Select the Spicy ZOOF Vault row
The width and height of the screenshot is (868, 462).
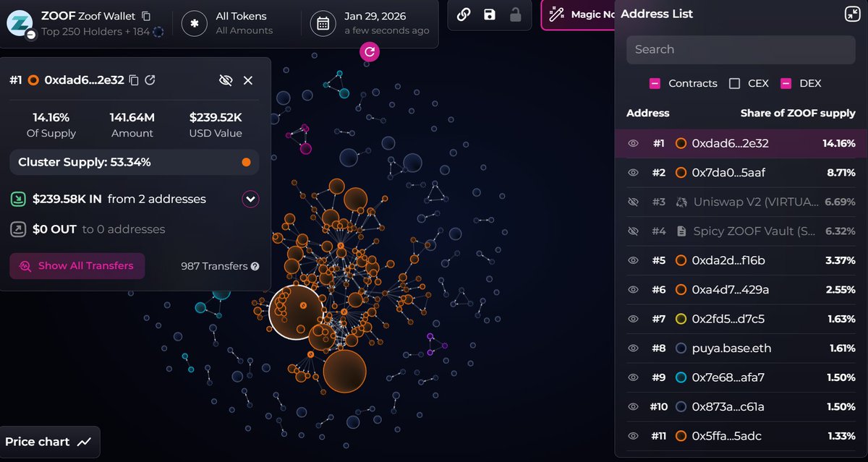[x=741, y=231]
